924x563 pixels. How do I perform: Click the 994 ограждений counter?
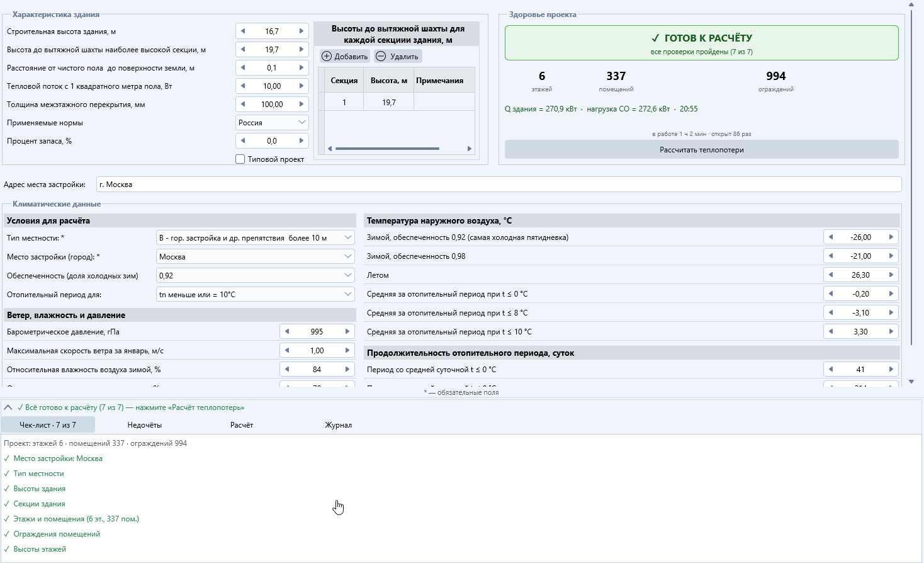[776, 81]
